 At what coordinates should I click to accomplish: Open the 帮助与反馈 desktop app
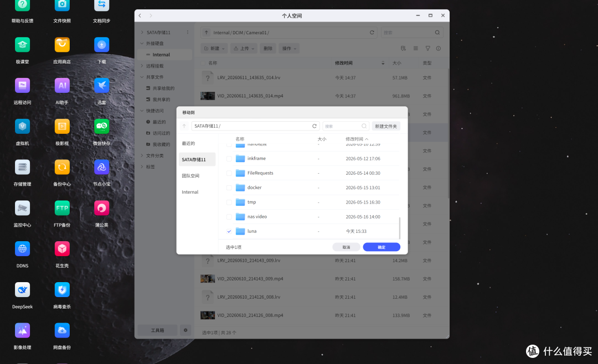coord(22,6)
